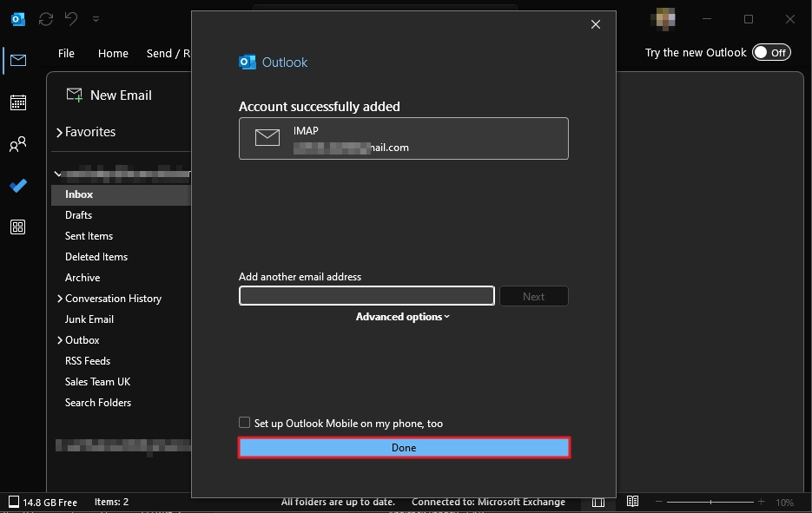Viewport: 812px width, 513px height.
Task: Enable Set up Outlook Mobile checkbox
Action: pyautogui.click(x=244, y=423)
